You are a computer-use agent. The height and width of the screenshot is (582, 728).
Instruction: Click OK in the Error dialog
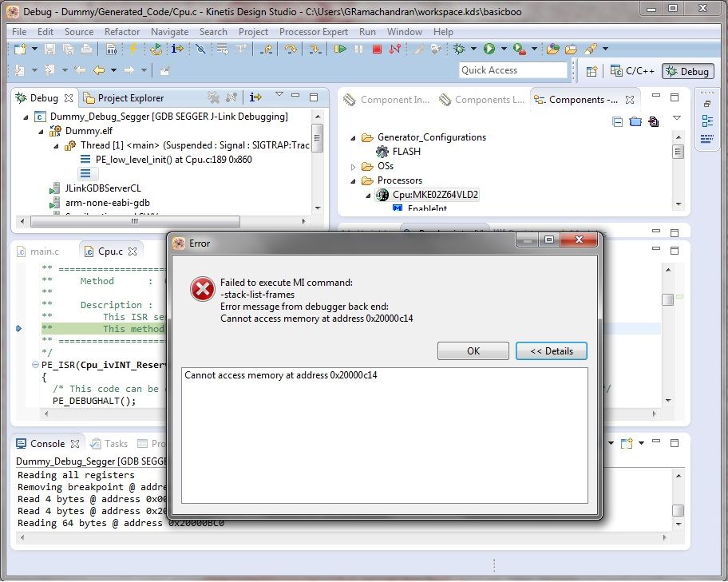pos(472,350)
